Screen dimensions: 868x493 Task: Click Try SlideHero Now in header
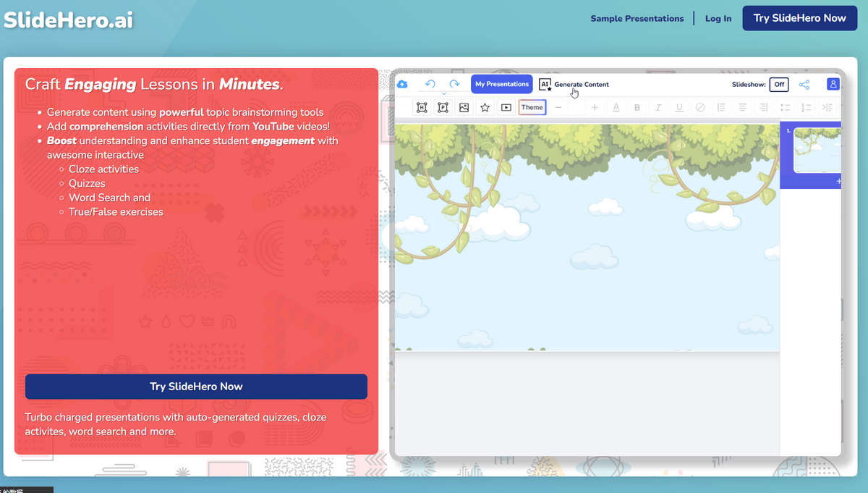(800, 18)
